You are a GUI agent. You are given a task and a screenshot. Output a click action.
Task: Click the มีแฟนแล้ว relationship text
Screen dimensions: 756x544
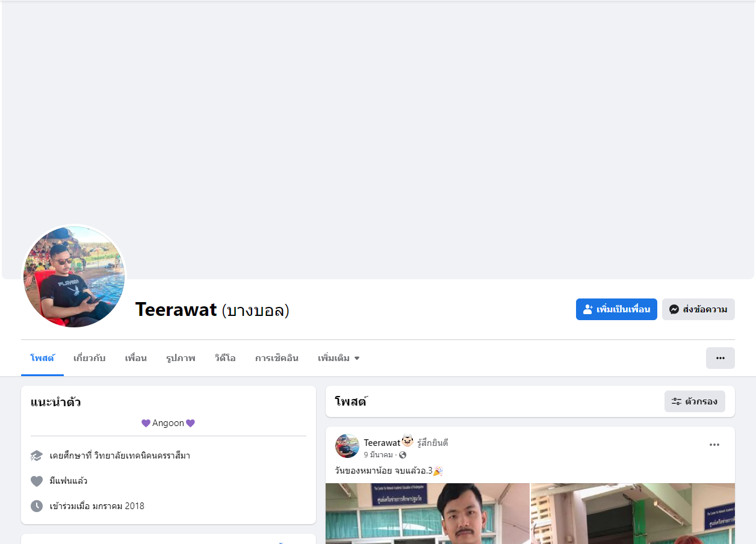[69, 481]
